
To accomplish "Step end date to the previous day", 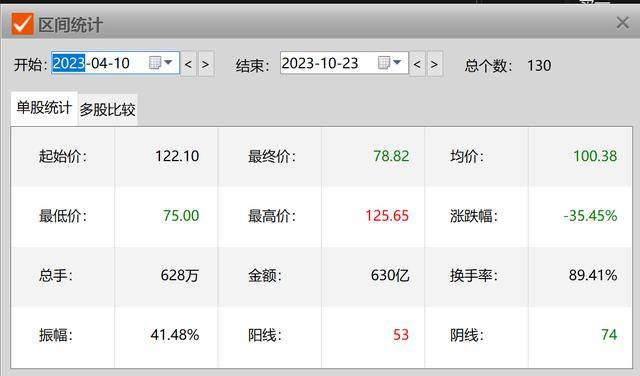I will click(x=417, y=64).
